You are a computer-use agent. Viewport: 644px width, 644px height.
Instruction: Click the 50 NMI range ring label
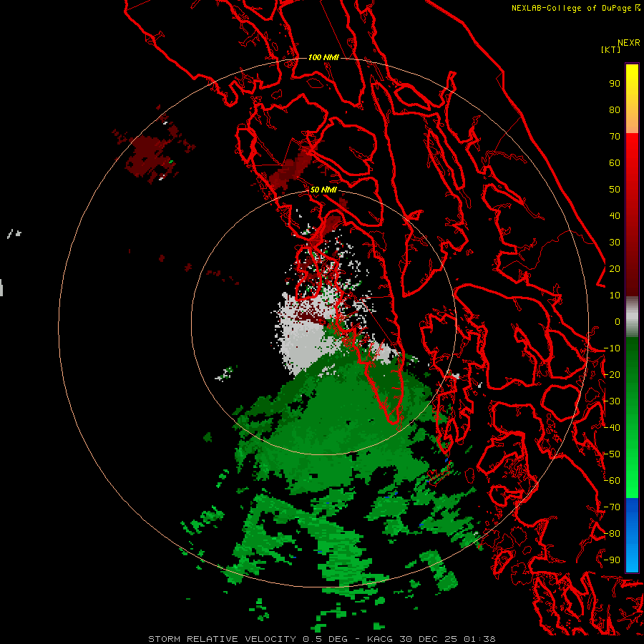pos(323,190)
